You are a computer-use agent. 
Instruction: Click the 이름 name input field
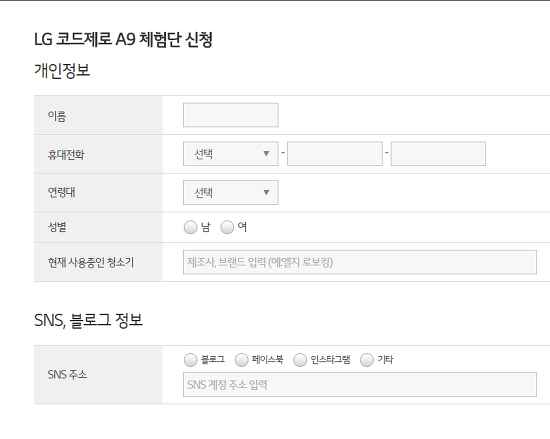point(231,115)
